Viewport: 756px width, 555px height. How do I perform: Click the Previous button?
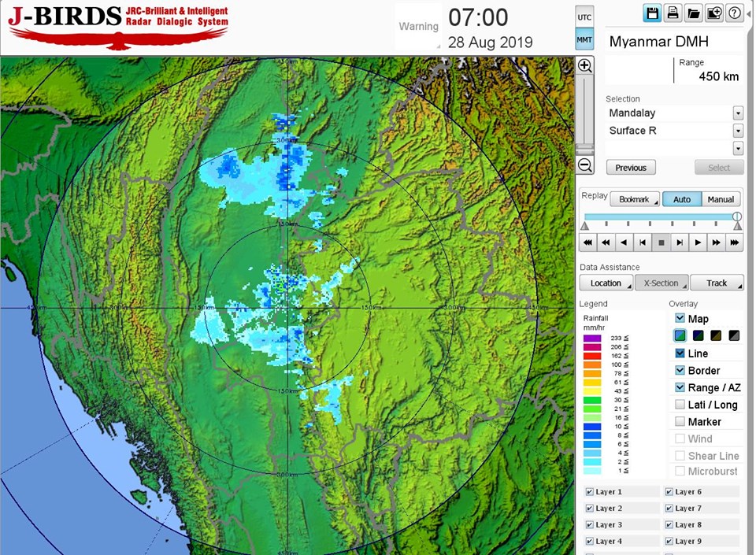[631, 168]
